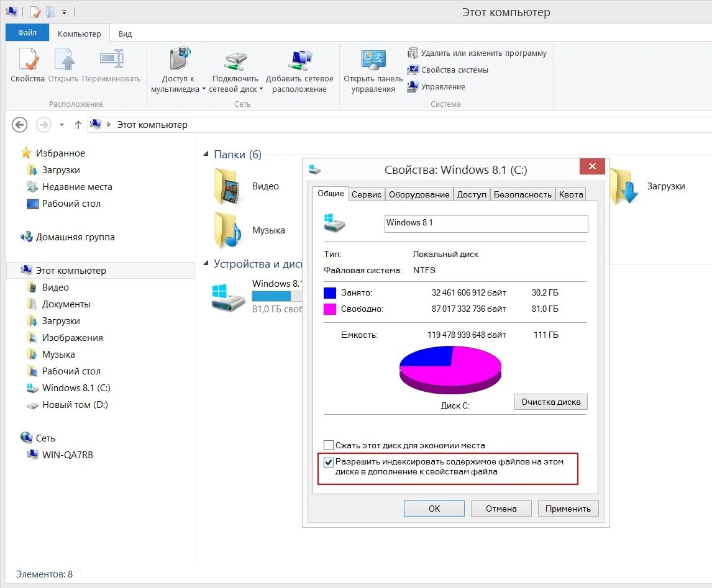Switch to the Сервис tab
The image size is (712, 588).
(x=367, y=194)
